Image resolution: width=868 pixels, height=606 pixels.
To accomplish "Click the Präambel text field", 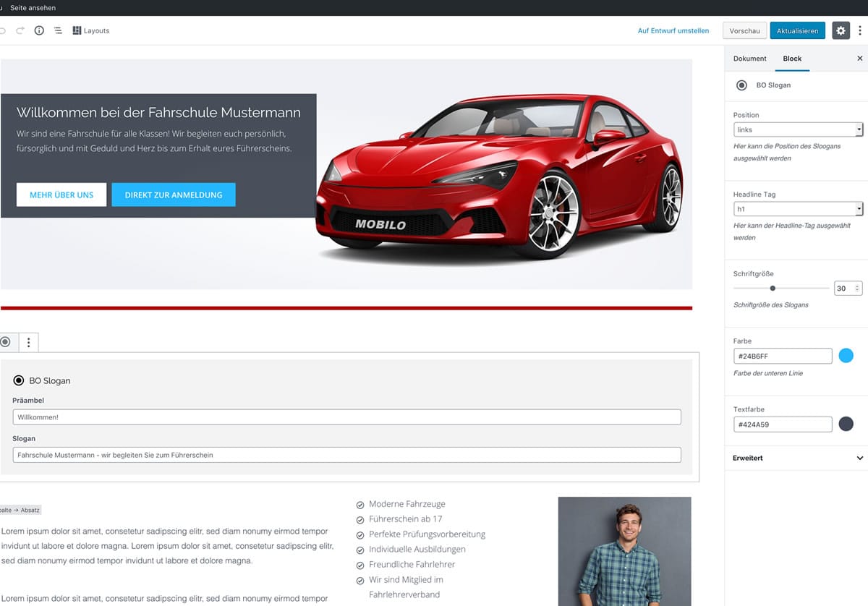I will click(346, 417).
